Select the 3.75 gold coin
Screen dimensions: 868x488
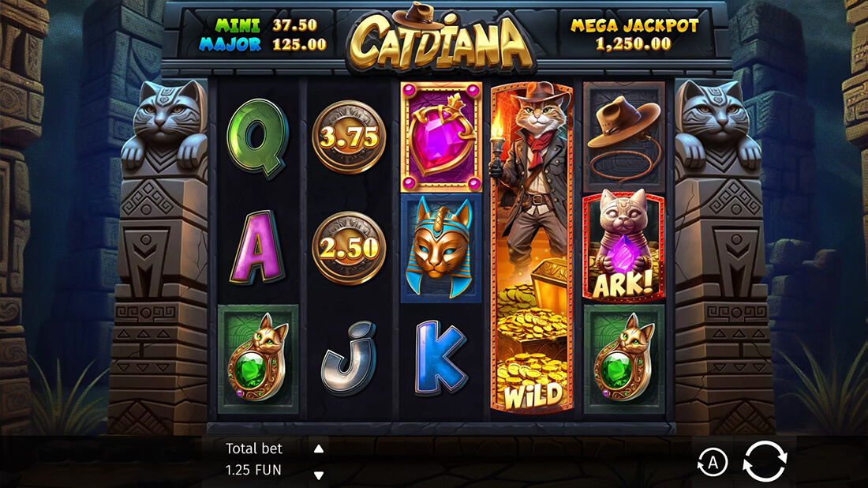349,137
